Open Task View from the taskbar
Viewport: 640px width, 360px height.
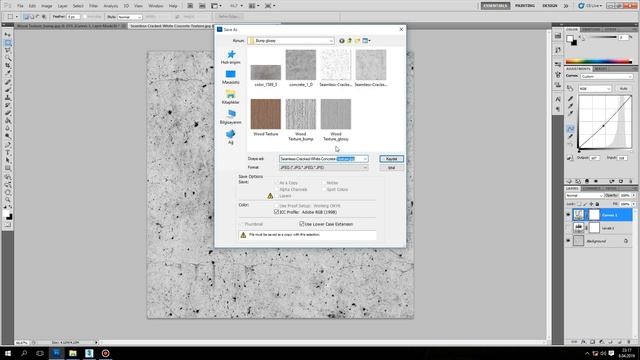(x=40, y=353)
